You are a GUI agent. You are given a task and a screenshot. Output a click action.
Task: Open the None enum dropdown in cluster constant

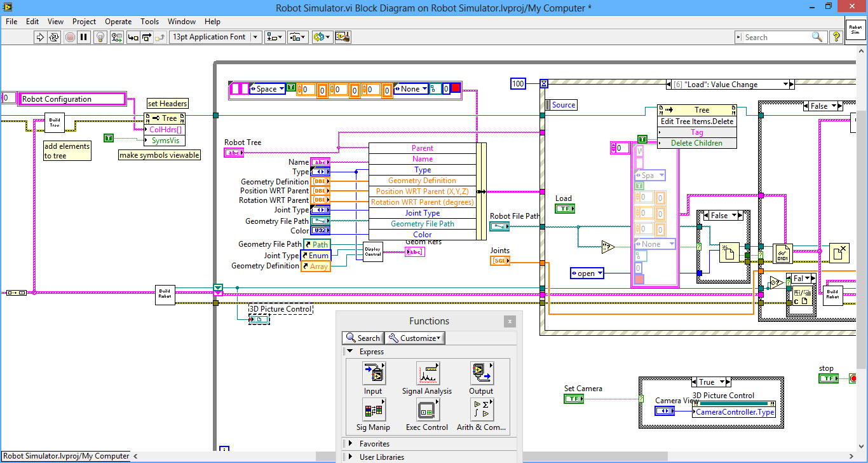pos(410,89)
